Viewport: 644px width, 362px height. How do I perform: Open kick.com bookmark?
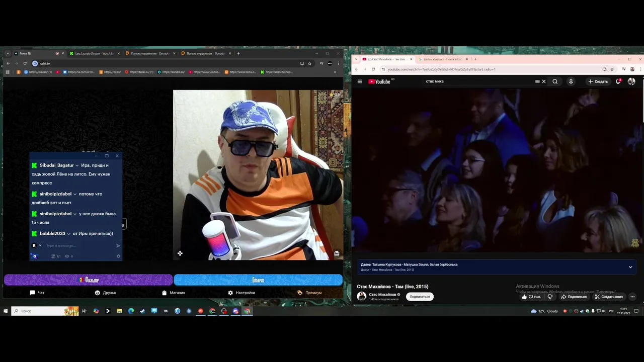(x=277, y=72)
